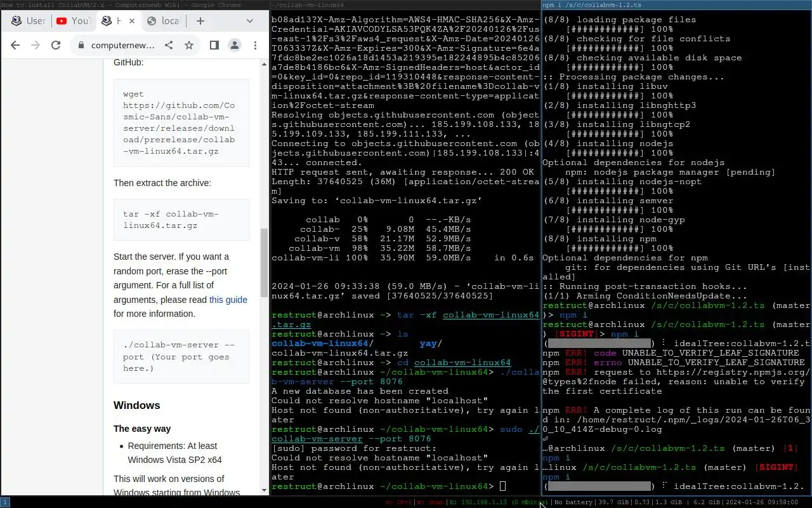Close the active How to install tab
812x508 pixels.
132,21
